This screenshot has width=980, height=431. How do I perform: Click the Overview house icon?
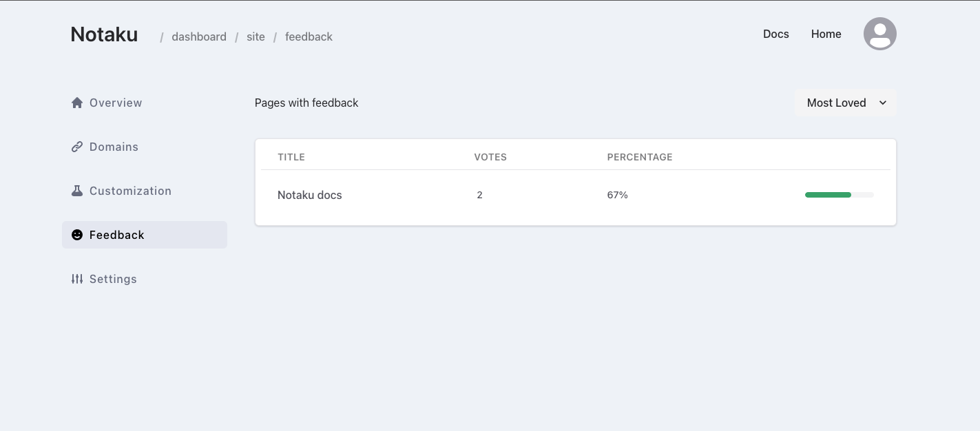tap(77, 103)
